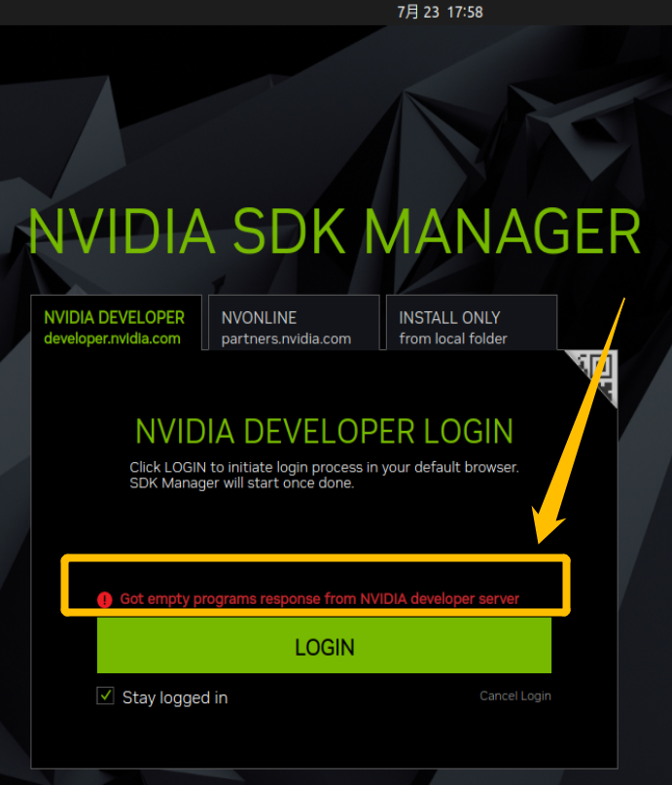Click the green LOGIN button
The width and height of the screenshot is (672, 785).
pos(324,645)
